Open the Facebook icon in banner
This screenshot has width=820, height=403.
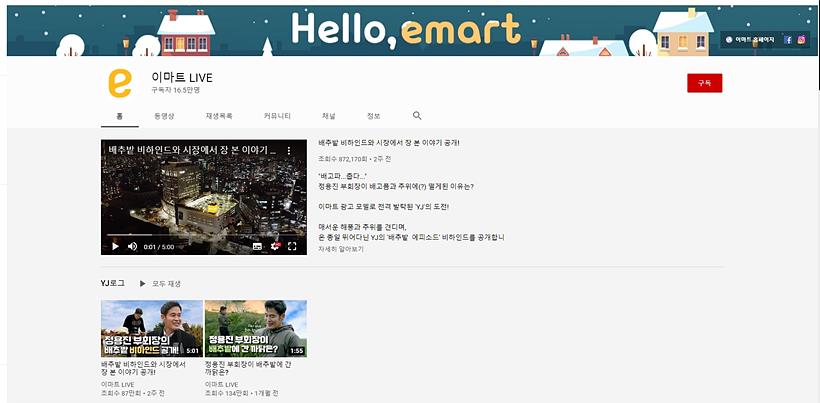coord(788,40)
